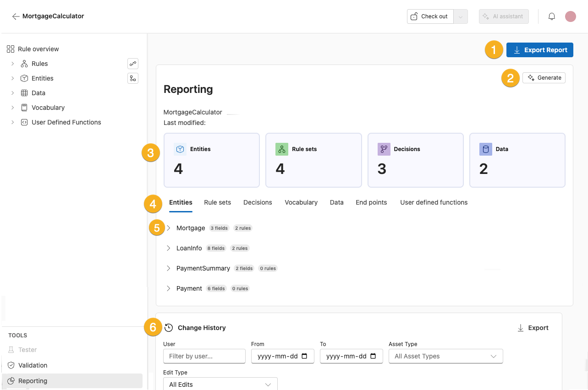Viewport: 588px width, 390px height.
Task: Click the Rules flow diagram icon button
Action: tap(133, 64)
